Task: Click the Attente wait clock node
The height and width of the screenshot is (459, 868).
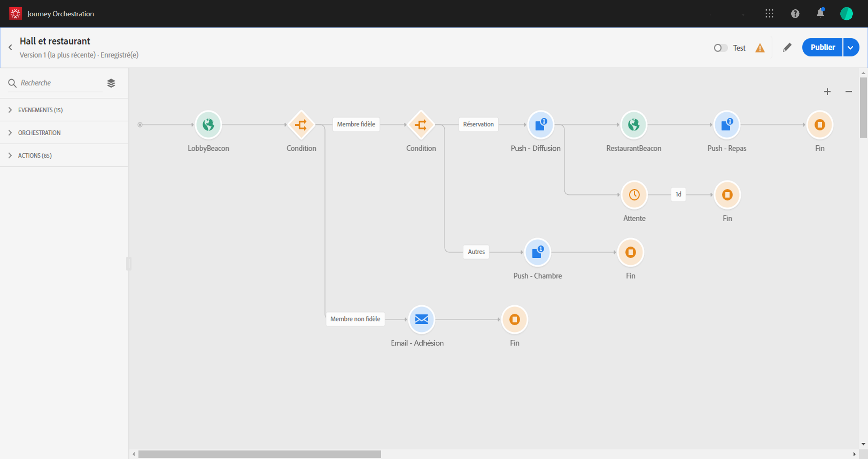Action: [634, 195]
